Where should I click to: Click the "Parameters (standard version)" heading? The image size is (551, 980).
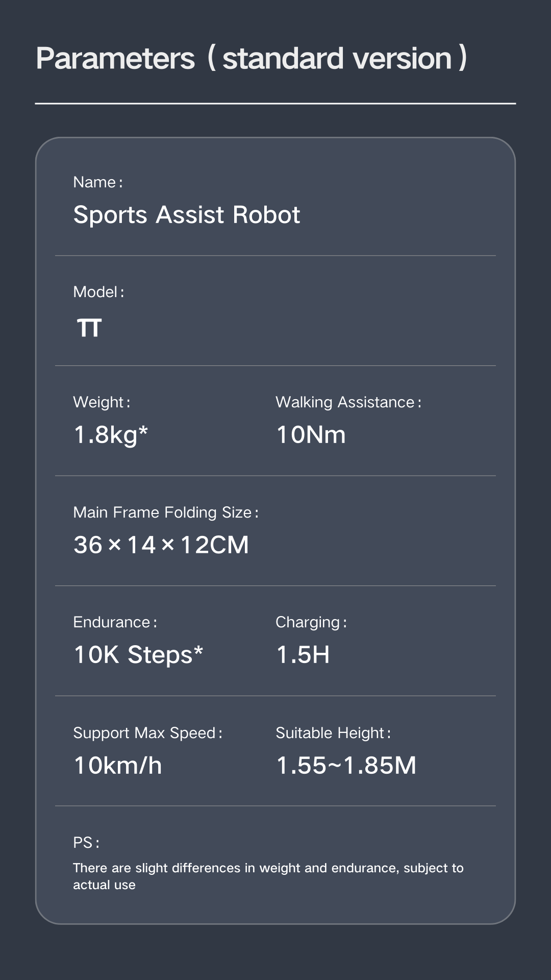pyautogui.click(x=251, y=58)
